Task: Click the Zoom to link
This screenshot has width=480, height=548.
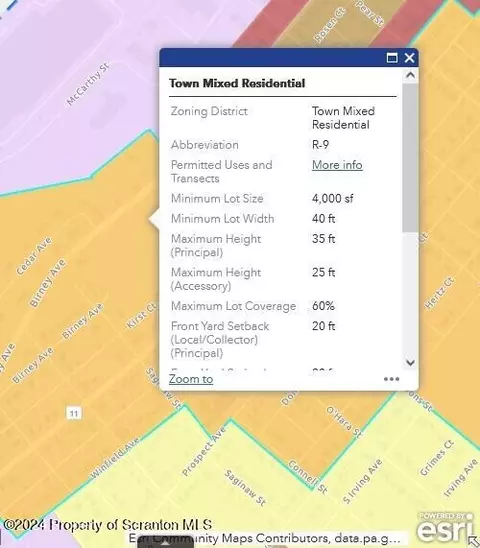Action: (x=191, y=379)
